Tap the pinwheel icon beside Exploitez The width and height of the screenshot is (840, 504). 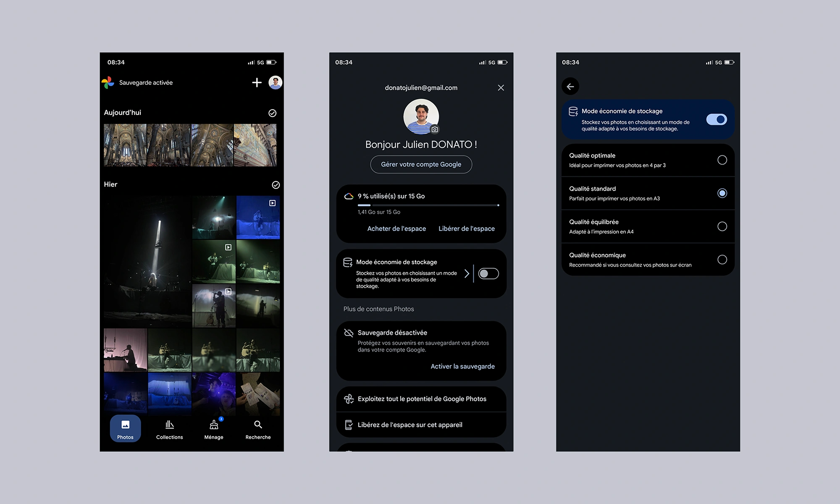click(x=349, y=399)
